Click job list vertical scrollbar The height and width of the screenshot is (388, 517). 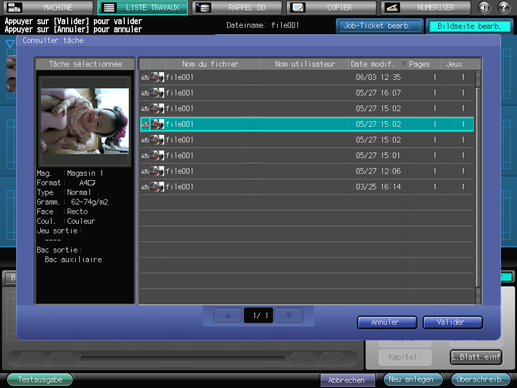point(478,187)
